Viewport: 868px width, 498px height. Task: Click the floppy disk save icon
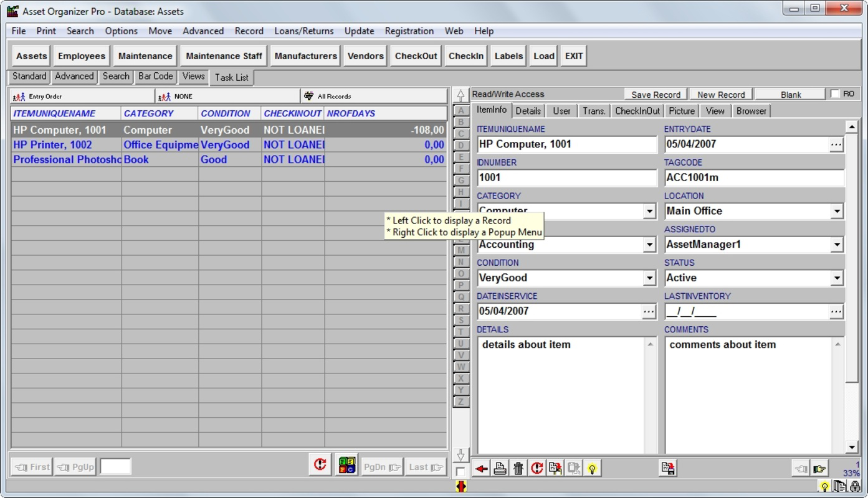pyautogui.click(x=668, y=468)
